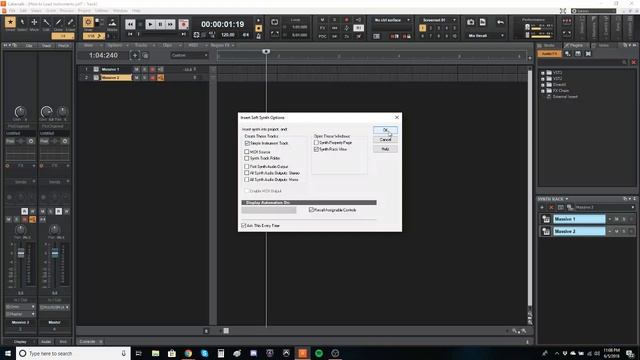Toggle input echo on Massive 2 track
The width and height of the screenshot is (640, 360).
point(160,78)
